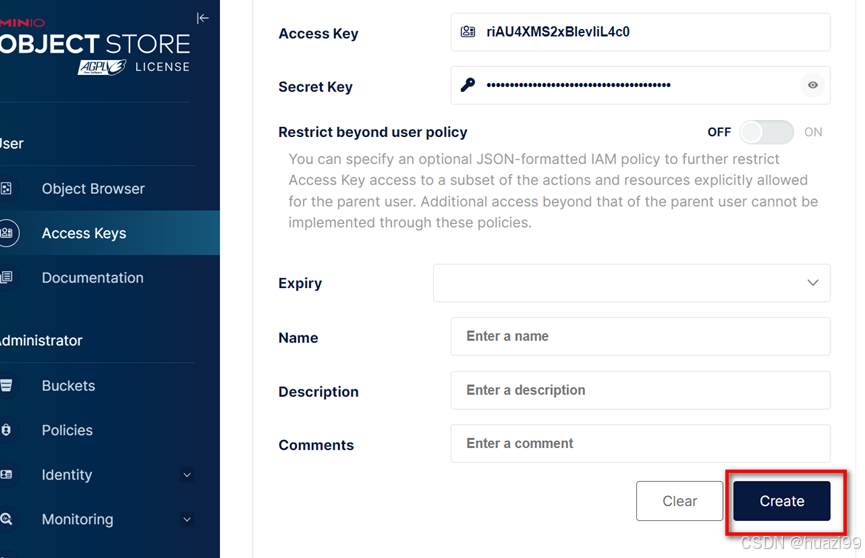
Task: Click the Restrict beyond user policy label
Action: tap(372, 132)
